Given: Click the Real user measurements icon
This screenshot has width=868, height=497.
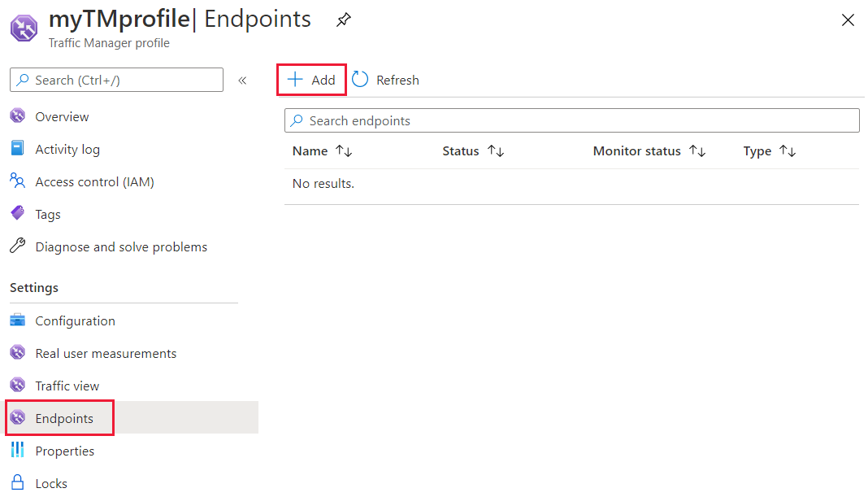Looking at the screenshot, I should (x=18, y=353).
